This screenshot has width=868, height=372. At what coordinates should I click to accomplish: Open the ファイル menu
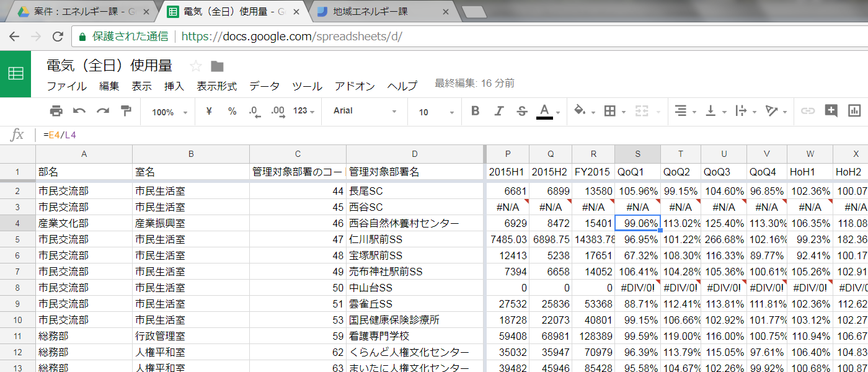(x=67, y=86)
